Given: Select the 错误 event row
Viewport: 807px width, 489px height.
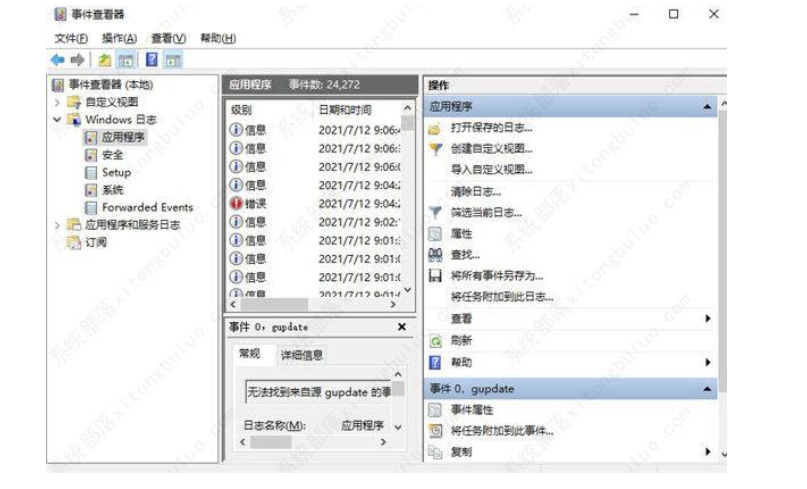Looking at the screenshot, I should pos(314,204).
